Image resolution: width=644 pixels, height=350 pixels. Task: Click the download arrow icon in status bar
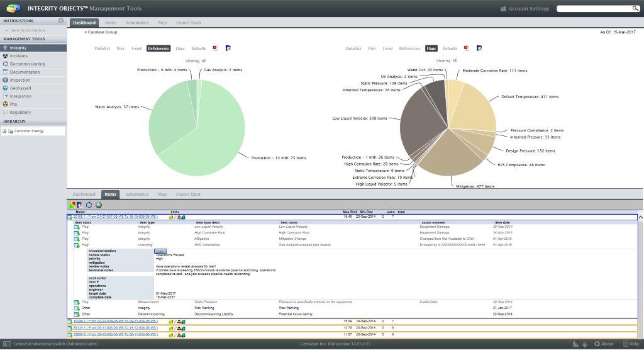pyautogui.click(x=585, y=344)
